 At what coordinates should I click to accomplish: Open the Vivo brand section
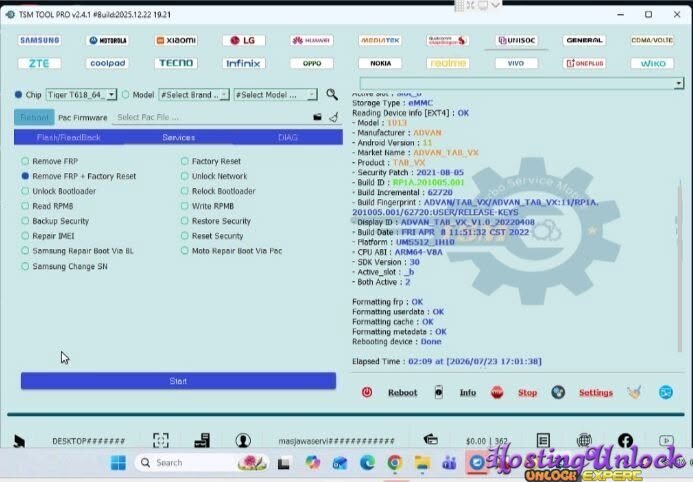coord(516,63)
